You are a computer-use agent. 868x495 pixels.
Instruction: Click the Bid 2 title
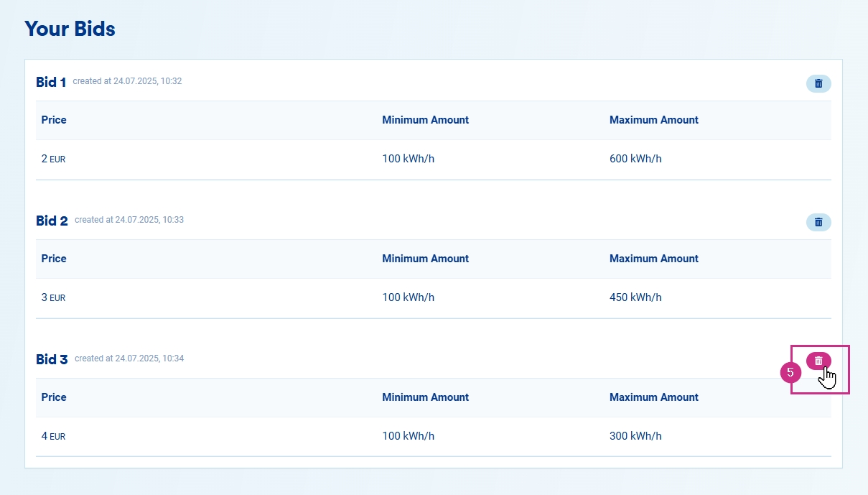[52, 221]
